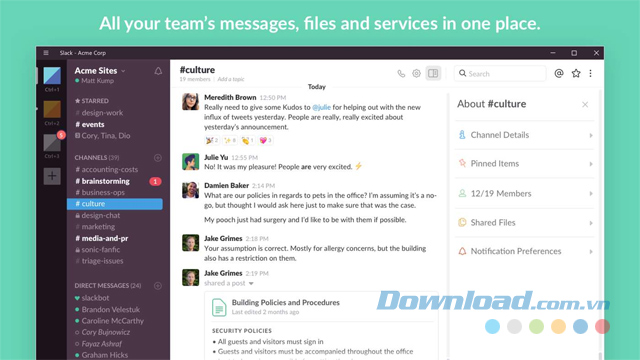Open starred items star icon
The image size is (640, 360).
coord(576,73)
